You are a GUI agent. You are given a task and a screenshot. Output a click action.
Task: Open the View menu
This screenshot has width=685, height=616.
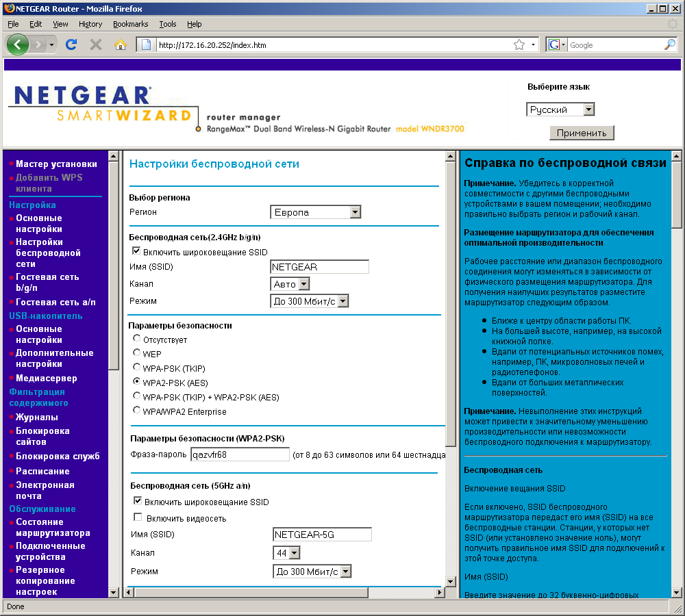(60, 24)
